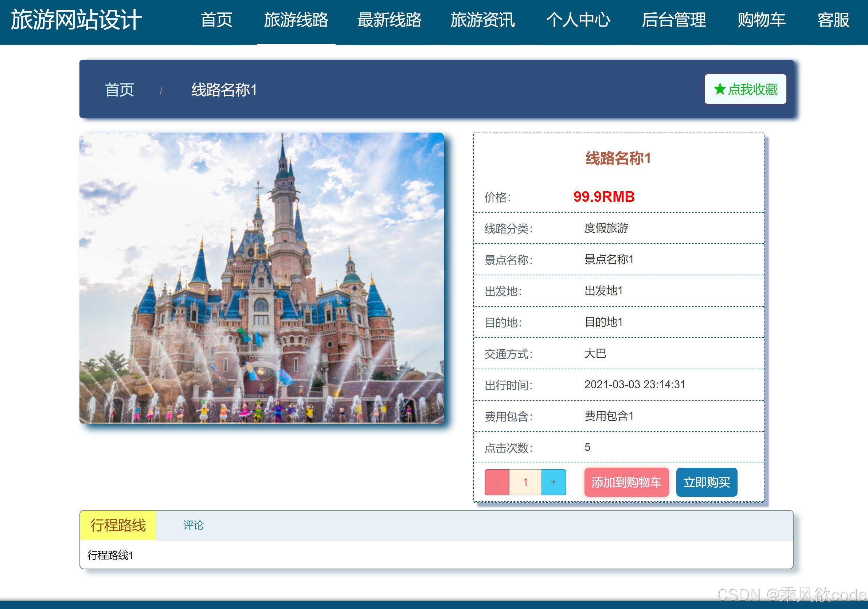The height and width of the screenshot is (609, 868).
Task: Open 旅游线路 in the navigation bar
Action: (x=296, y=20)
